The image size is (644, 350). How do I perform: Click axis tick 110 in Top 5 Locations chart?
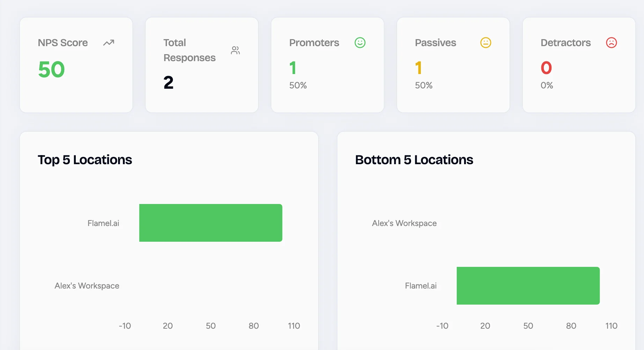pyautogui.click(x=294, y=326)
